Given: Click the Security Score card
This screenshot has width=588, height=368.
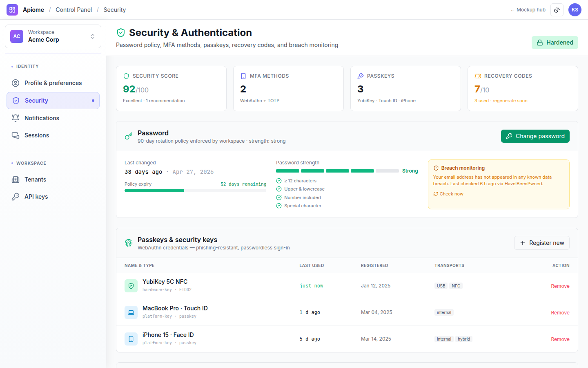Looking at the screenshot, I should tap(171, 88).
